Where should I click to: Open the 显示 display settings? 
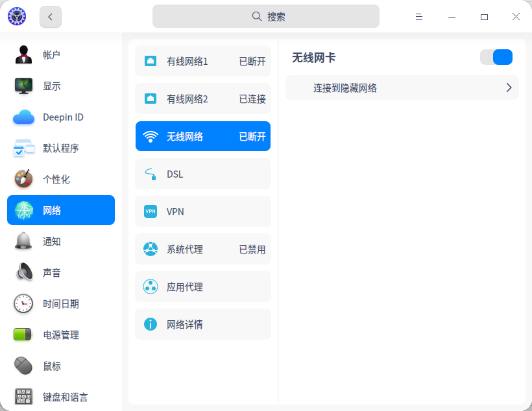coord(61,86)
